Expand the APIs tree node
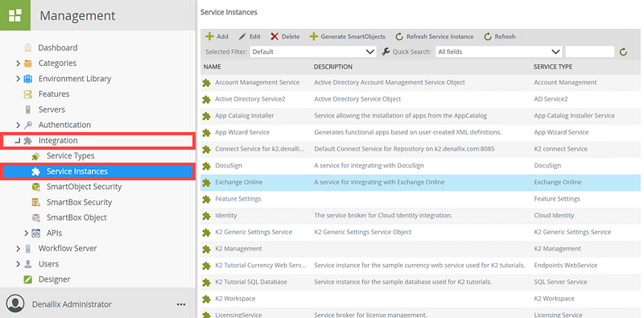The width and height of the screenshot is (644, 318). click(27, 233)
